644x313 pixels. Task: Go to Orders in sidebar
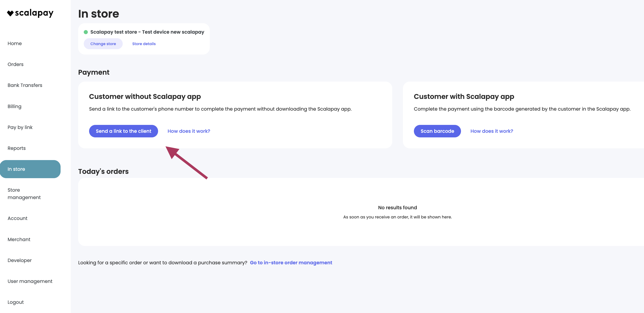(16, 64)
